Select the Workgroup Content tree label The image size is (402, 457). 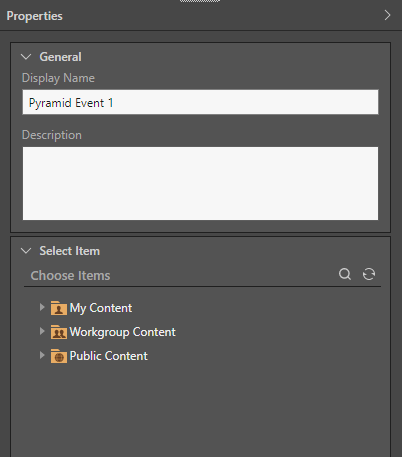click(122, 332)
